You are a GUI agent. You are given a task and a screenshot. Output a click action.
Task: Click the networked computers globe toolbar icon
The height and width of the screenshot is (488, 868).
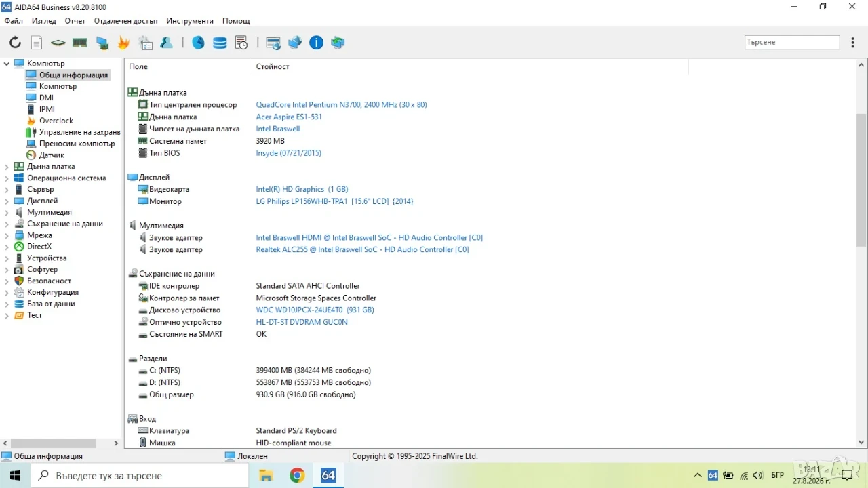pos(295,43)
